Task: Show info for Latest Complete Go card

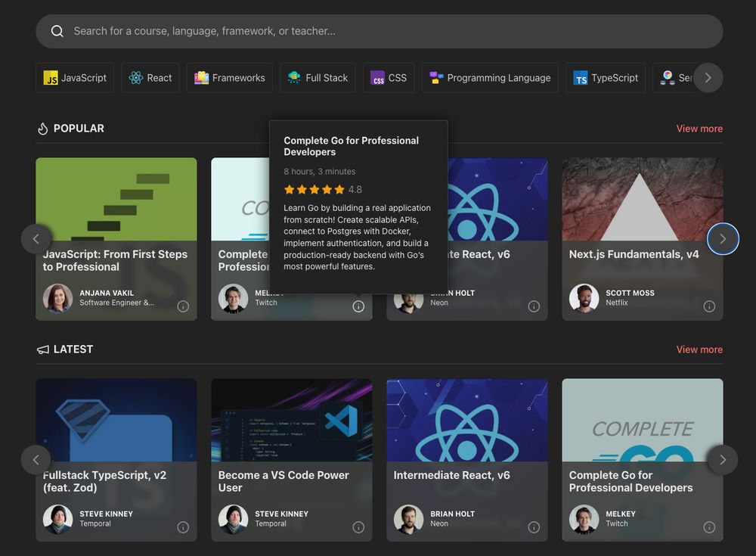Action: click(x=709, y=527)
